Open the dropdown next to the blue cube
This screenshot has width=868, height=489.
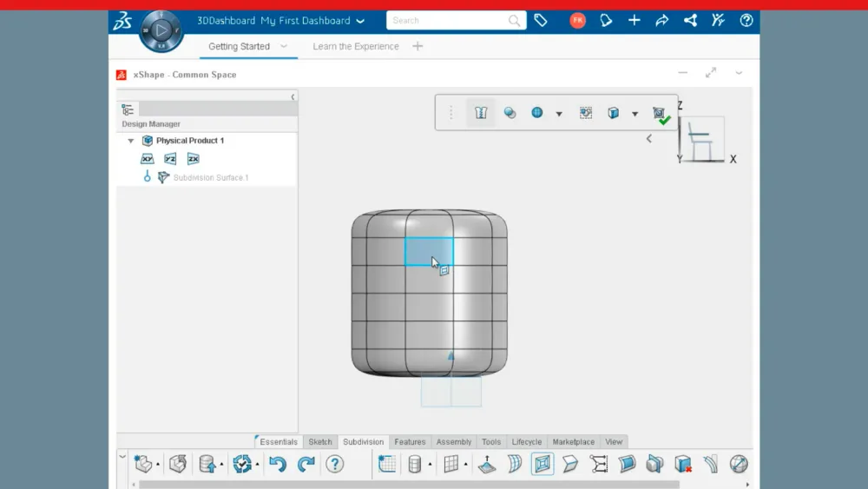point(635,114)
